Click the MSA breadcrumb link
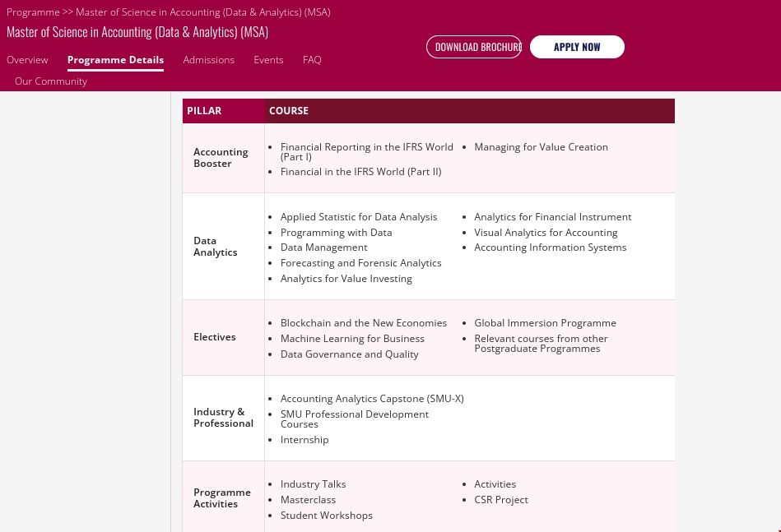The height and width of the screenshot is (532, 781). click(x=202, y=12)
